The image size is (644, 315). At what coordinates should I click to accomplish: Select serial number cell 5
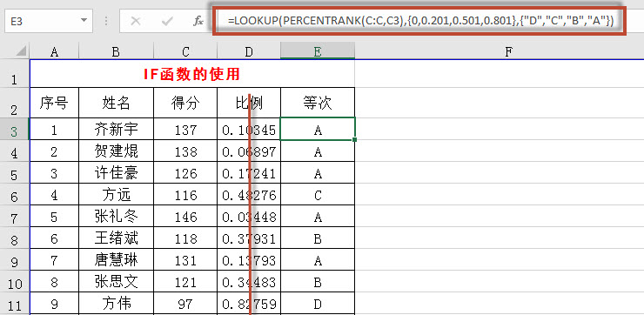54,216
